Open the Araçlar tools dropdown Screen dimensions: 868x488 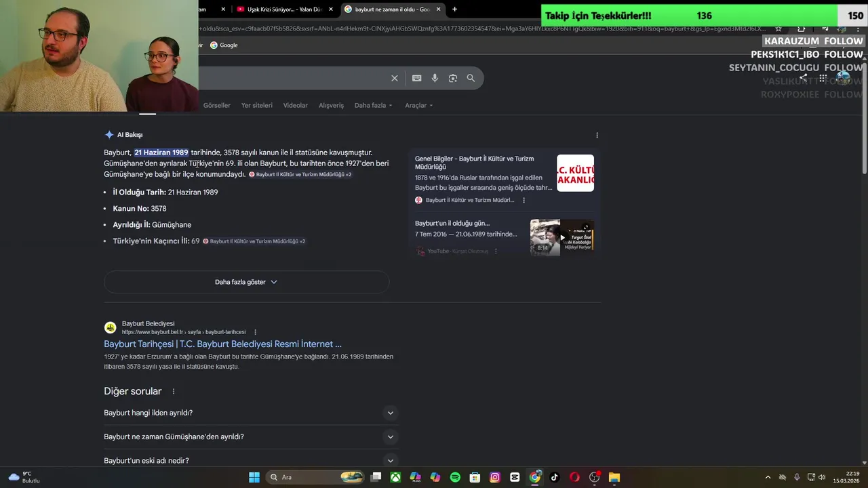point(418,106)
